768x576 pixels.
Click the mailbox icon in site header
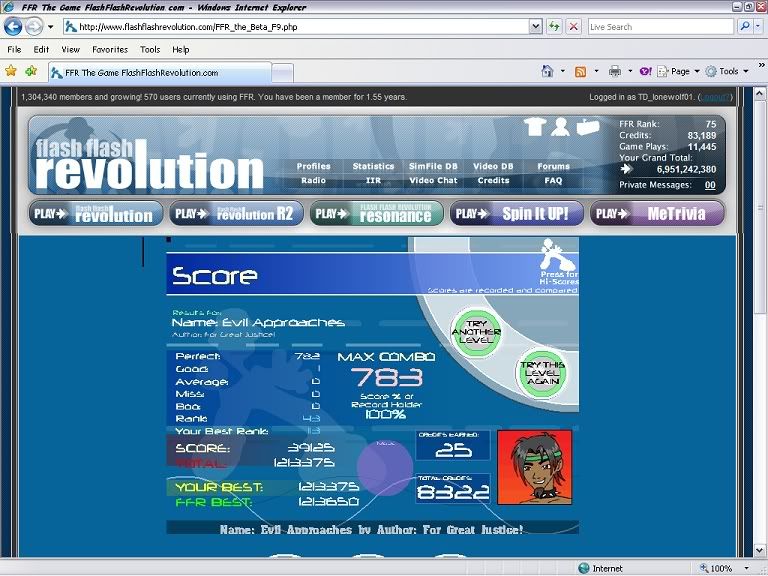pyautogui.click(x=588, y=126)
